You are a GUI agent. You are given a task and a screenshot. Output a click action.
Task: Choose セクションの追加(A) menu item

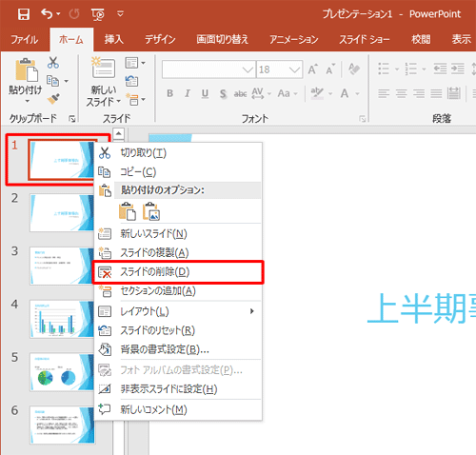click(x=178, y=291)
